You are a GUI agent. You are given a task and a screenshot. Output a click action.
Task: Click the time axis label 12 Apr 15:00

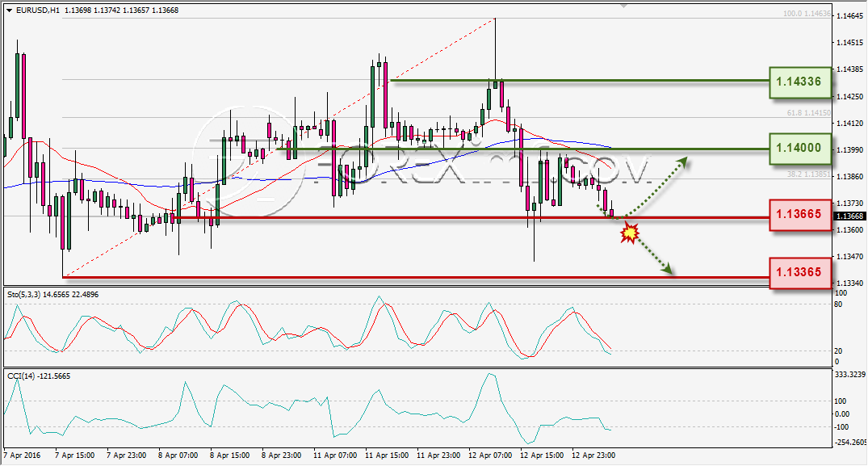[x=542, y=456]
